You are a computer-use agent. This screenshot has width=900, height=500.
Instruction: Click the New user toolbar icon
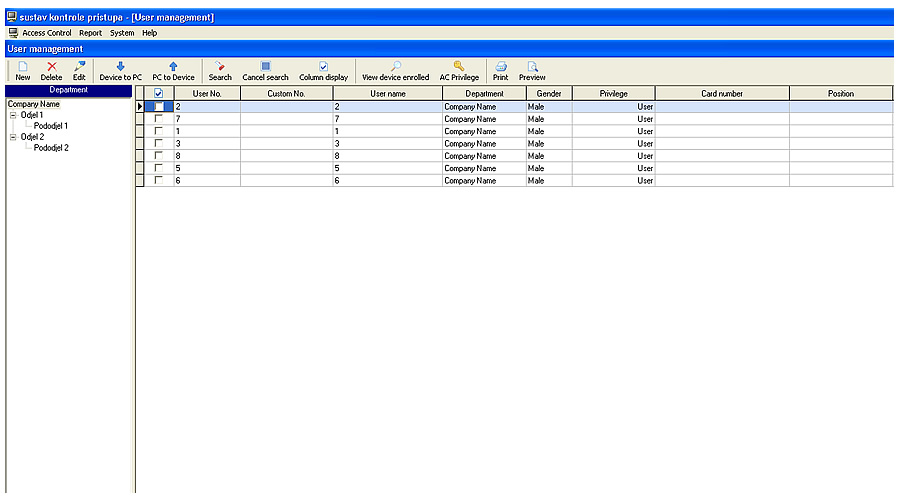coord(22,67)
